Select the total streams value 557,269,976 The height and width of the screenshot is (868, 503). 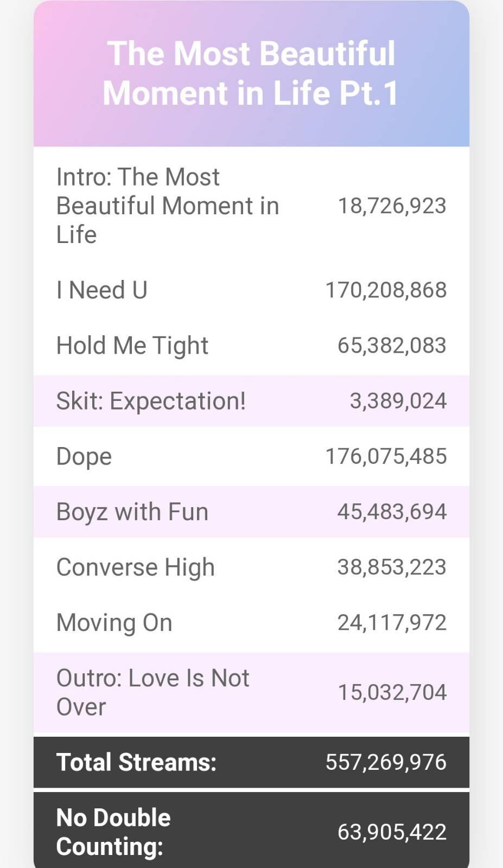386,762
